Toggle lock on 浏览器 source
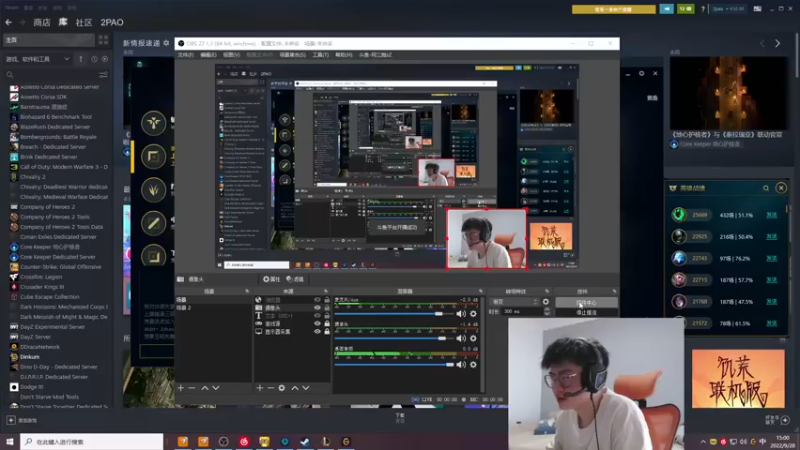800x450 pixels. click(327, 300)
